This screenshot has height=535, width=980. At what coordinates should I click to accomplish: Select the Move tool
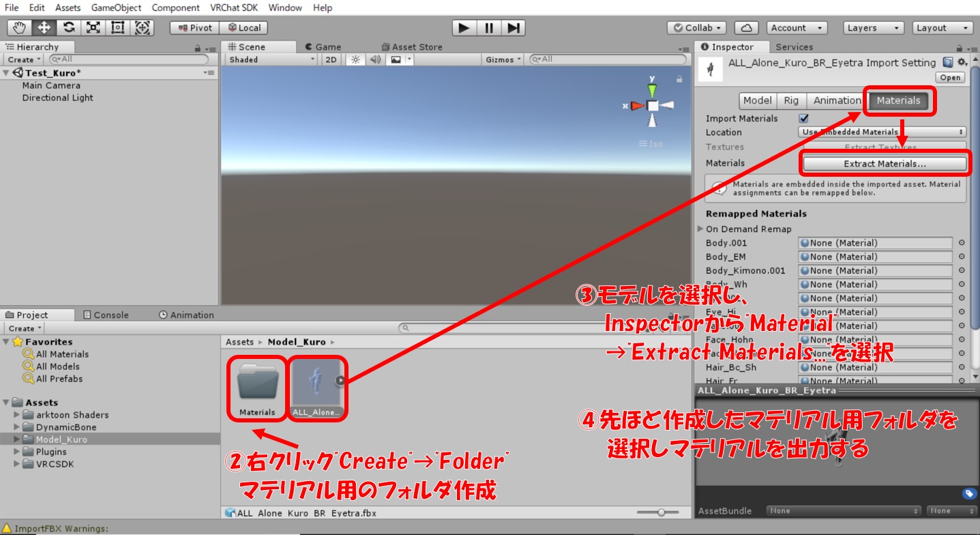point(44,28)
